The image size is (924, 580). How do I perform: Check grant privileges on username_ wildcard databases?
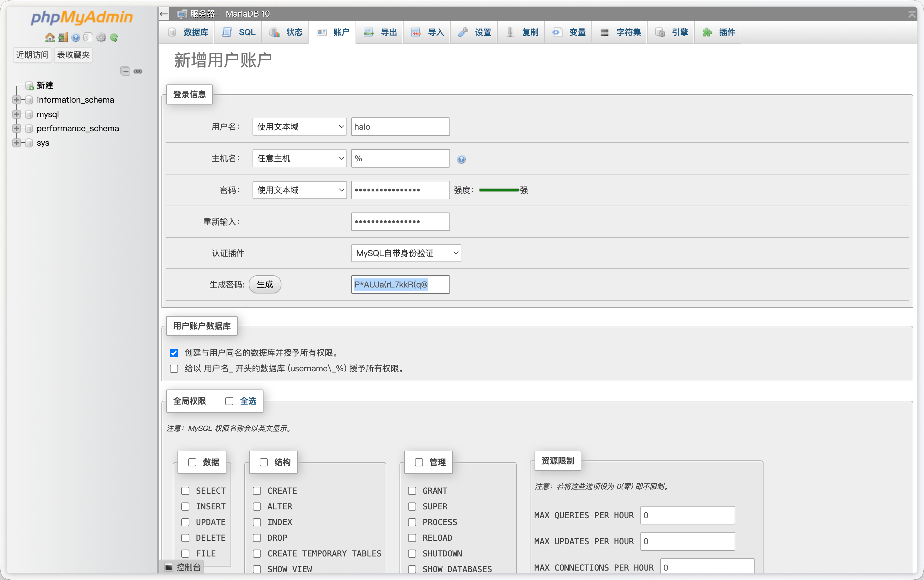click(174, 369)
